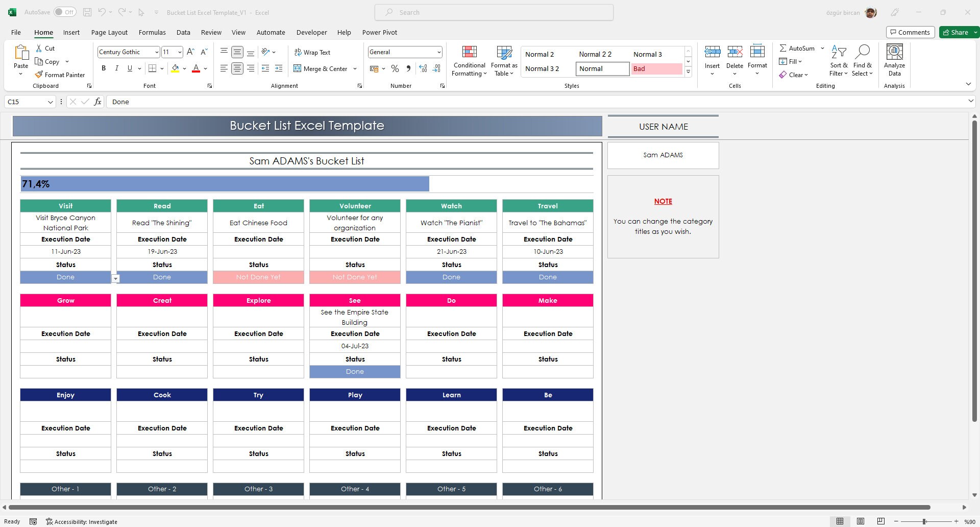Apply Wrap Text to selection
Image resolution: width=980 pixels, height=527 pixels.
pos(312,52)
